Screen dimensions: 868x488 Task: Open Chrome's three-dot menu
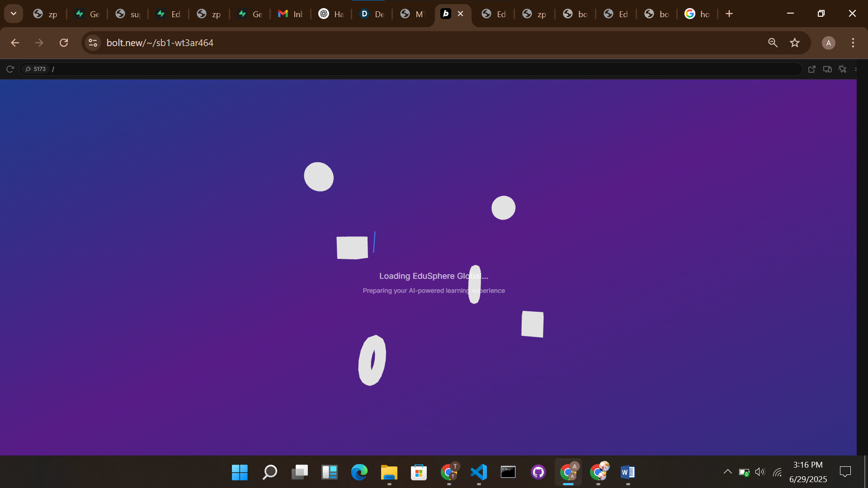(x=853, y=43)
